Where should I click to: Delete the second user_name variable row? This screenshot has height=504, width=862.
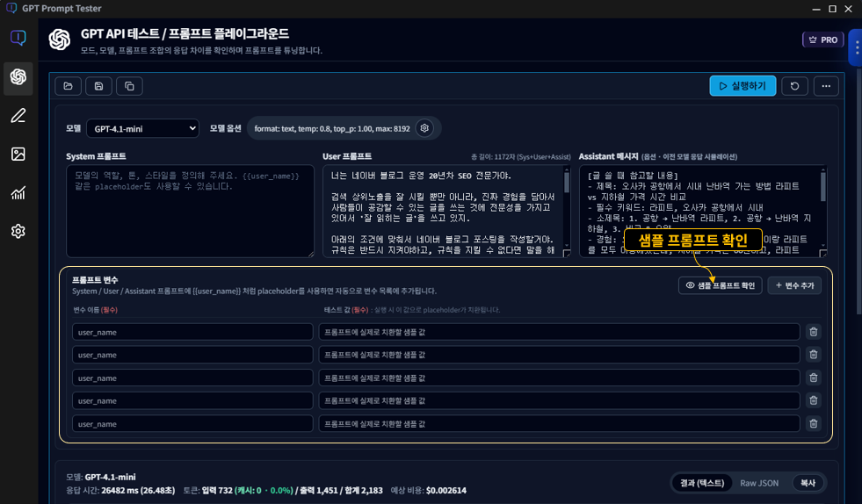(x=813, y=355)
